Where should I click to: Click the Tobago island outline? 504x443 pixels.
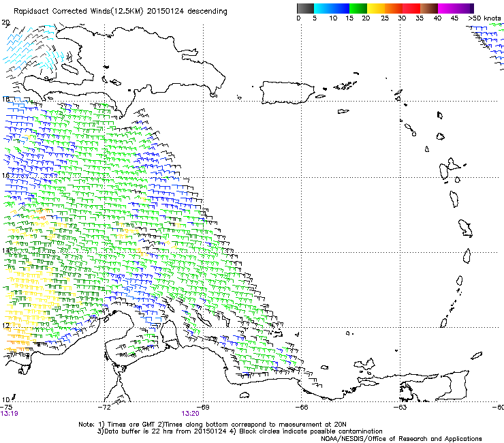[x=477, y=356]
